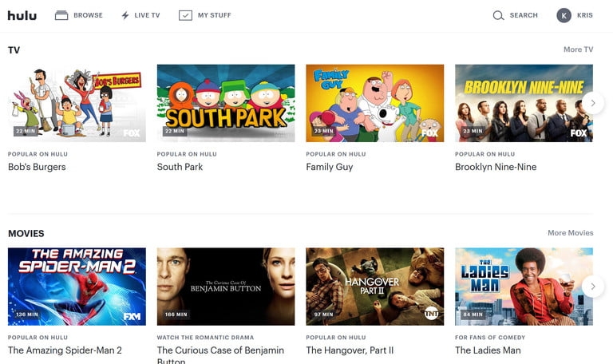Open the South Park thumbnail
The height and width of the screenshot is (364, 613).
[x=226, y=103]
